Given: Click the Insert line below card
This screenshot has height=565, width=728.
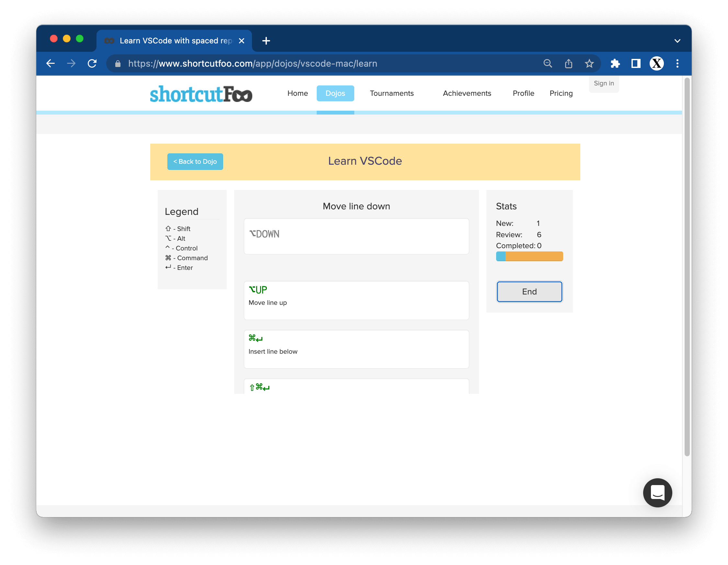Looking at the screenshot, I should 356,349.
